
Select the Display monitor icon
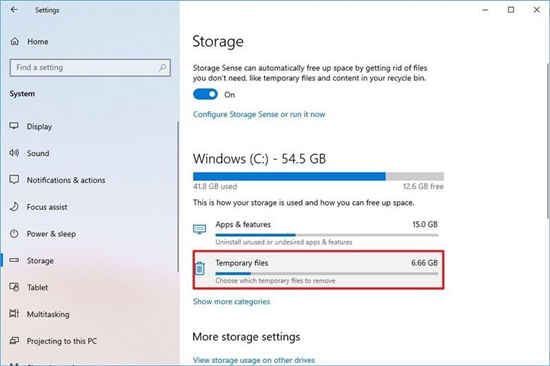pos(14,126)
